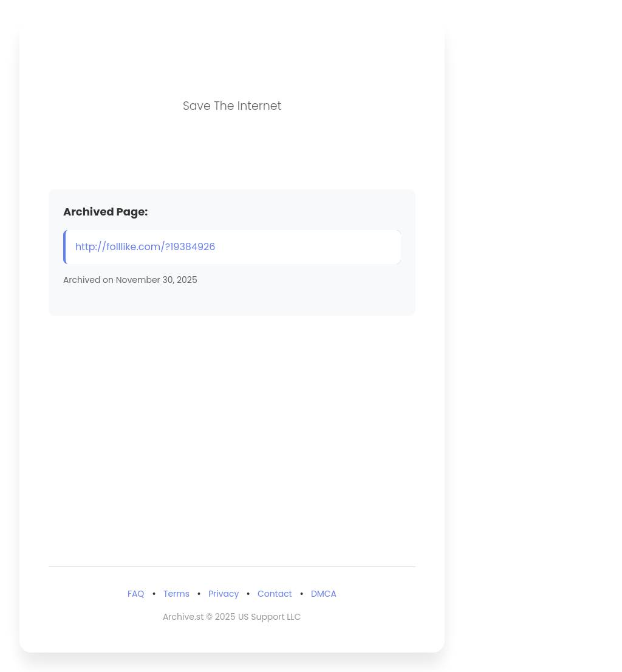Click the bullet between Privacy and Contact
The width and height of the screenshot is (622, 672).
click(248, 594)
